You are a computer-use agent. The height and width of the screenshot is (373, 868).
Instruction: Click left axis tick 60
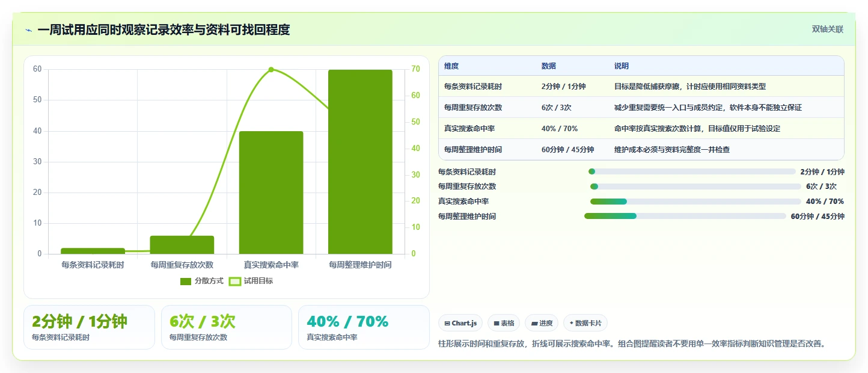tap(37, 69)
